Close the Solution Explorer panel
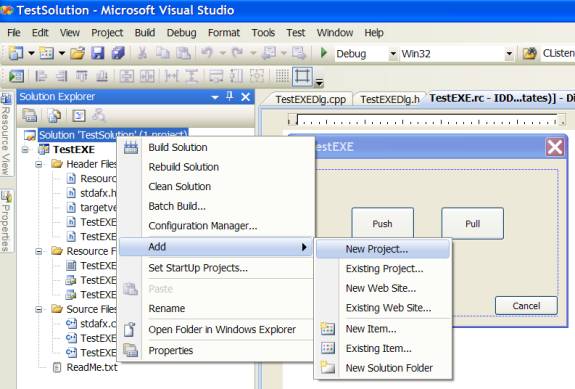Screen dimensions: 575x389 pyautogui.click(x=246, y=97)
